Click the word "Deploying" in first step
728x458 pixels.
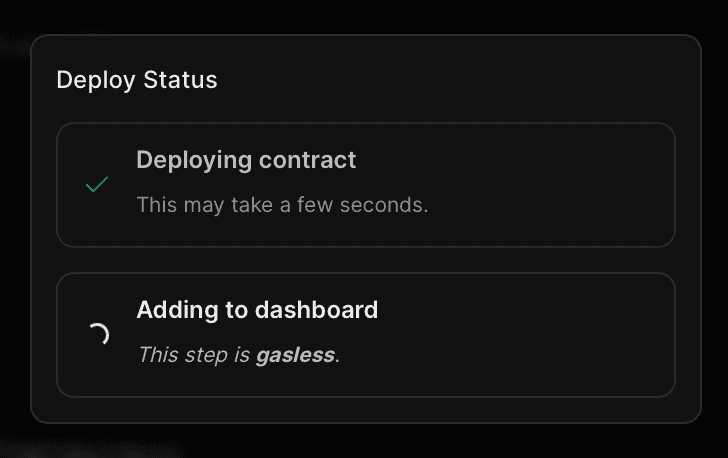tap(194, 159)
